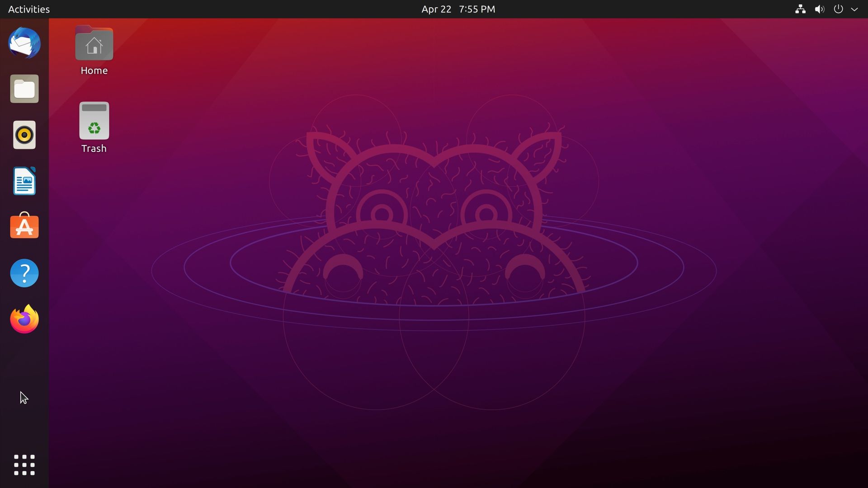Select the Trash desktop shortcut label

click(93, 148)
